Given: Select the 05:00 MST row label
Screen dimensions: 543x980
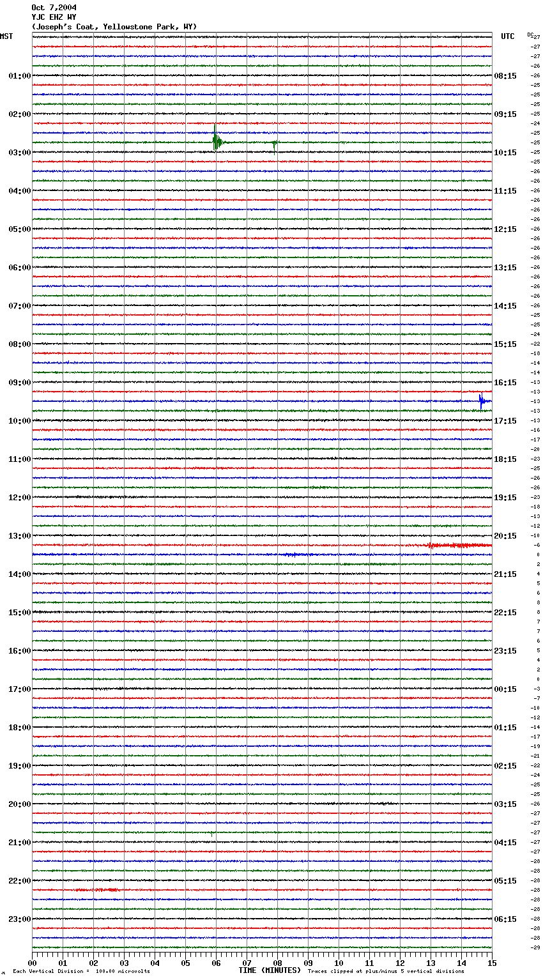Looking at the screenshot, I should (x=20, y=229).
